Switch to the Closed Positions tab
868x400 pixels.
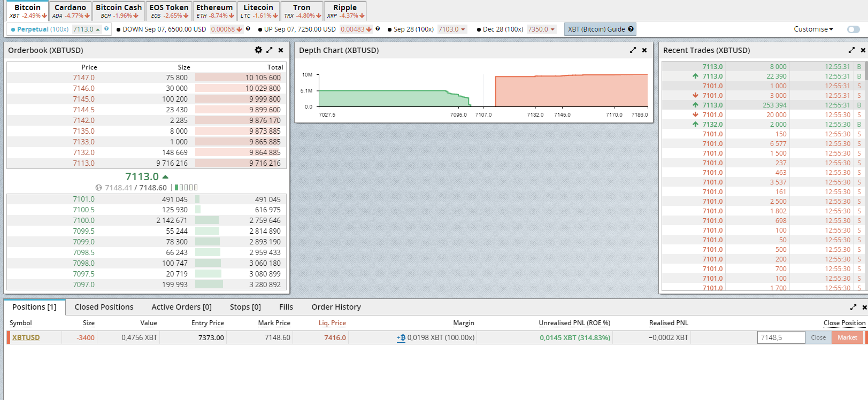click(104, 307)
